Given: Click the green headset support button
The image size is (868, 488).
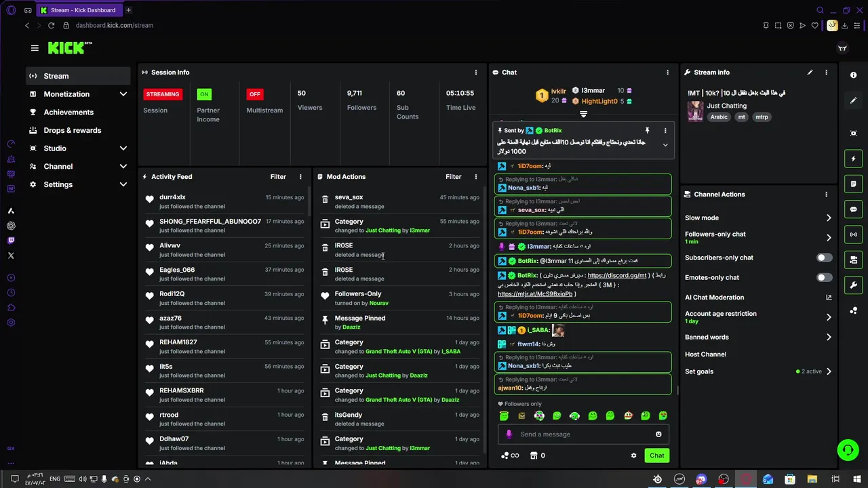Looking at the screenshot, I should (847, 450).
